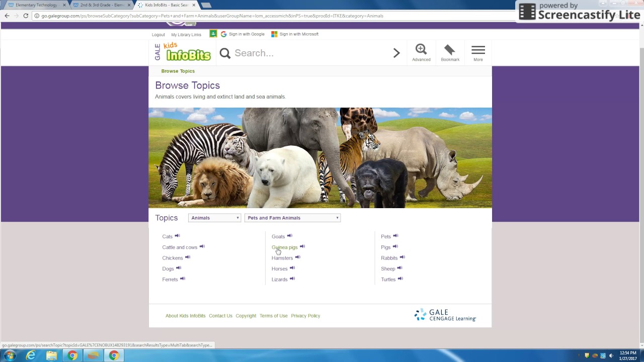
Task: Click Browse Topics breadcrumb
Action: pos(178,71)
